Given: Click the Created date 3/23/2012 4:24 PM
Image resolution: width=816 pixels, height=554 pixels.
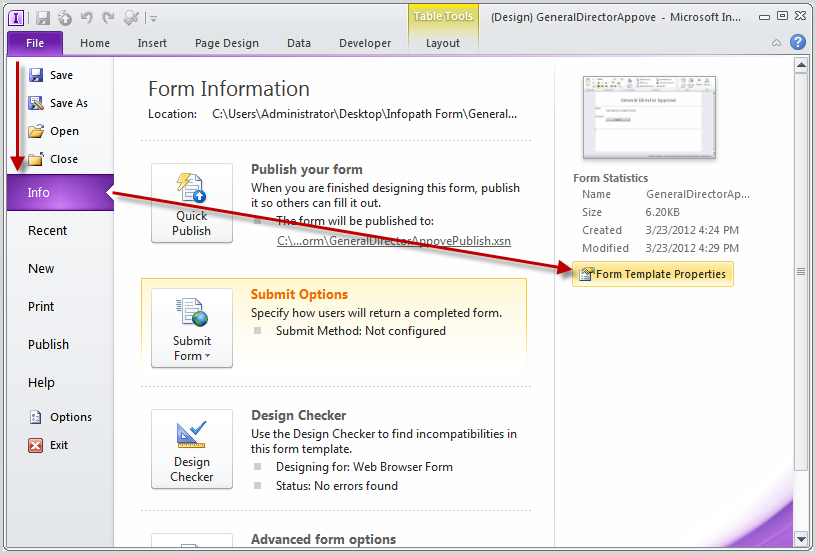Looking at the screenshot, I should tap(692, 230).
